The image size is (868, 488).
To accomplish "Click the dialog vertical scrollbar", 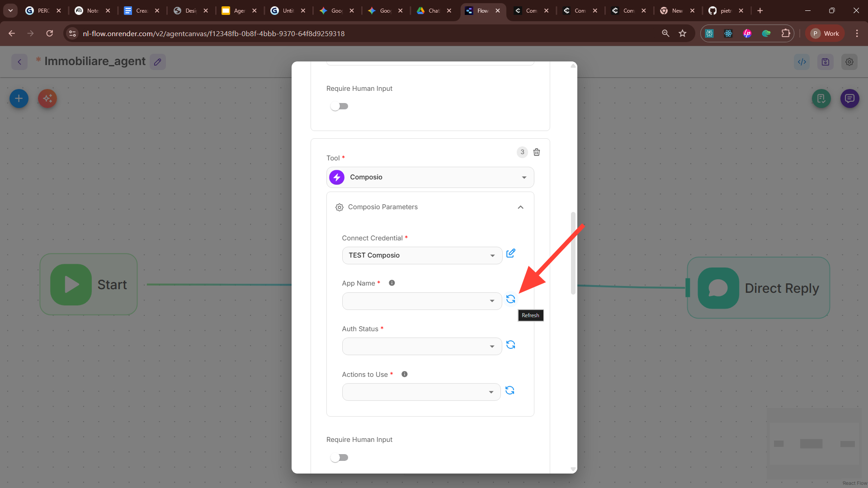I will pyautogui.click(x=573, y=253).
